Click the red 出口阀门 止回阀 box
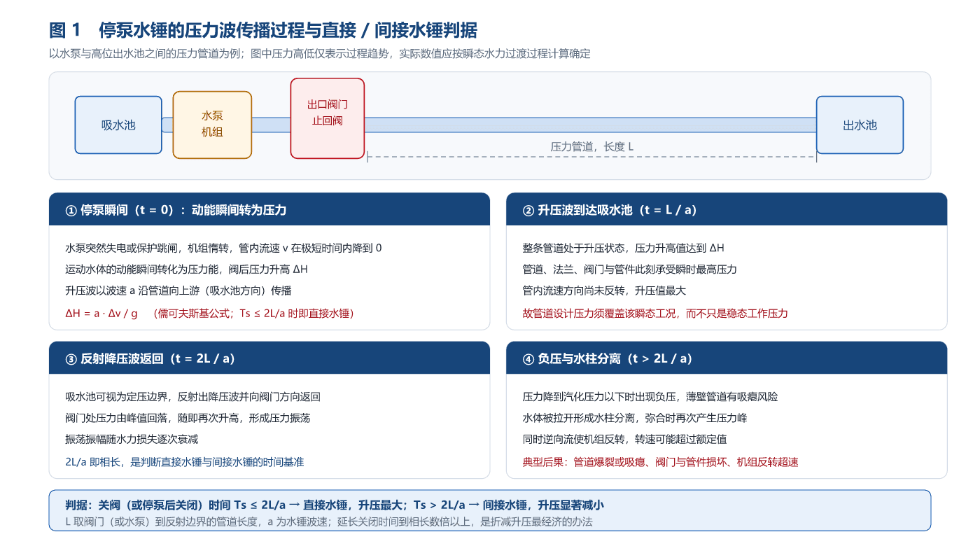Viewport: 980px width, 539px height. coord(328,118)
